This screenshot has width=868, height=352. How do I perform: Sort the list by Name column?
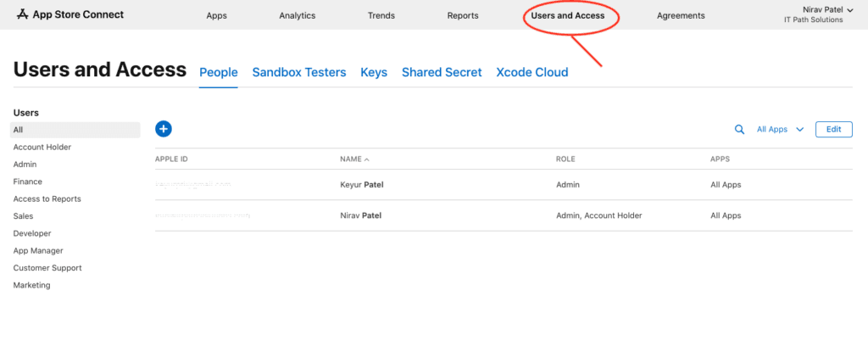click(x=354, y=159)
